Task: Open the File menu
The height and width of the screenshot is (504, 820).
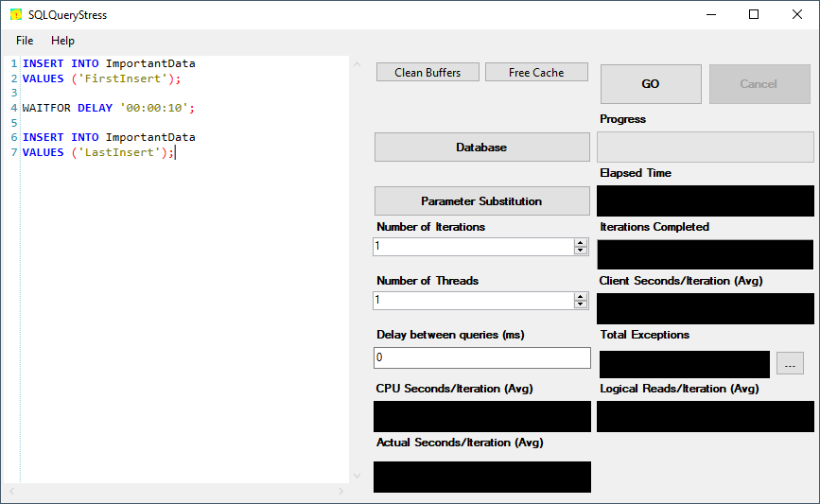Action: [25, 41]
